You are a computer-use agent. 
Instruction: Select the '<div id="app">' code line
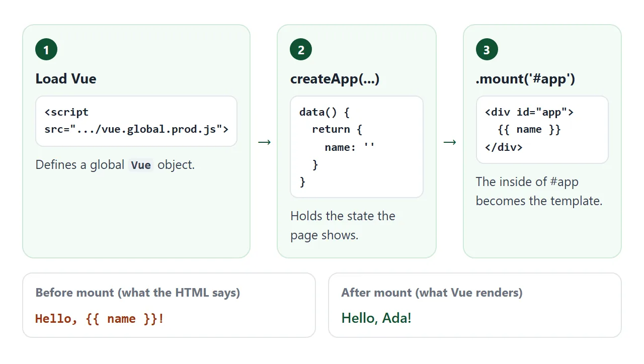click(529, 112)
